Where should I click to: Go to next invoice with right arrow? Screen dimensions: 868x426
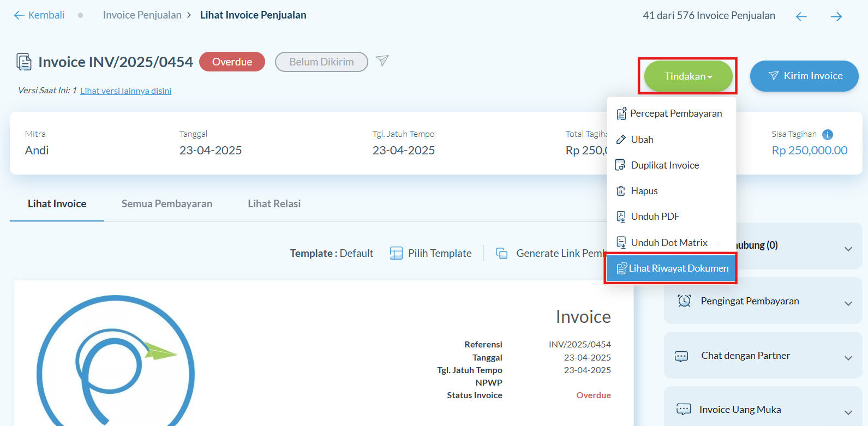point(836,16)
